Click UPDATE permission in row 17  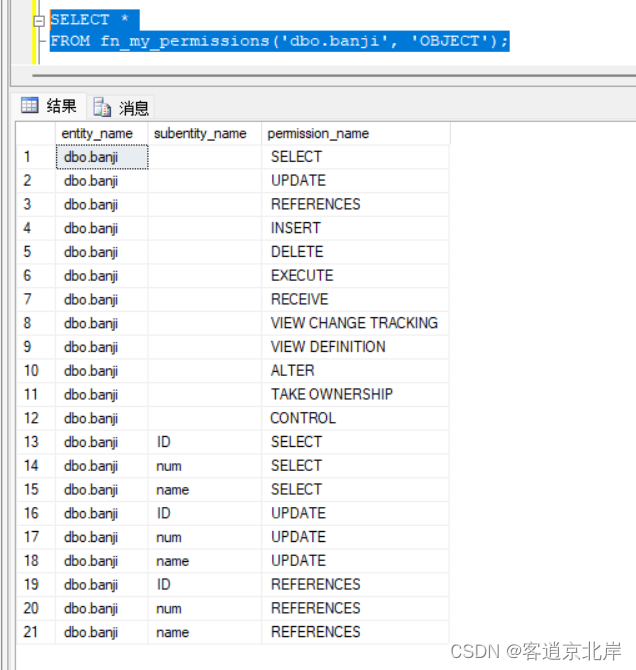[x=356, y=537]
